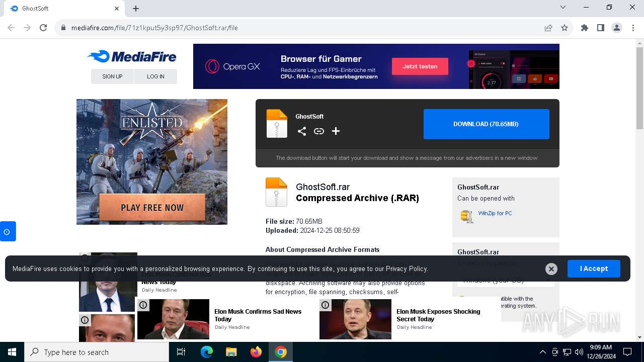This screenshot has width=644, height=362.
Task: Open a new browser tab
Action: click(136, 9)
